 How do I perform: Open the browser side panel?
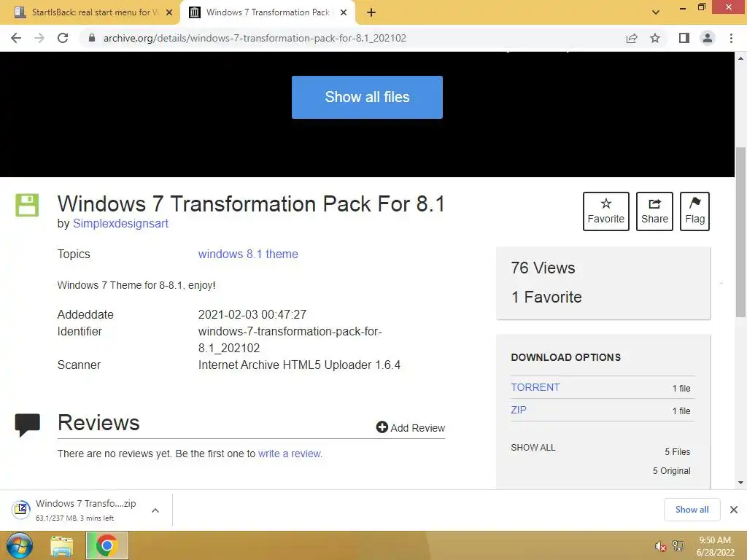(684, 38)
